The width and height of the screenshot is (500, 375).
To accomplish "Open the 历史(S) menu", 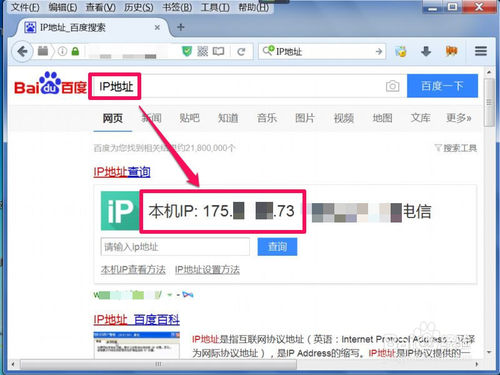I will pos(139,7).
